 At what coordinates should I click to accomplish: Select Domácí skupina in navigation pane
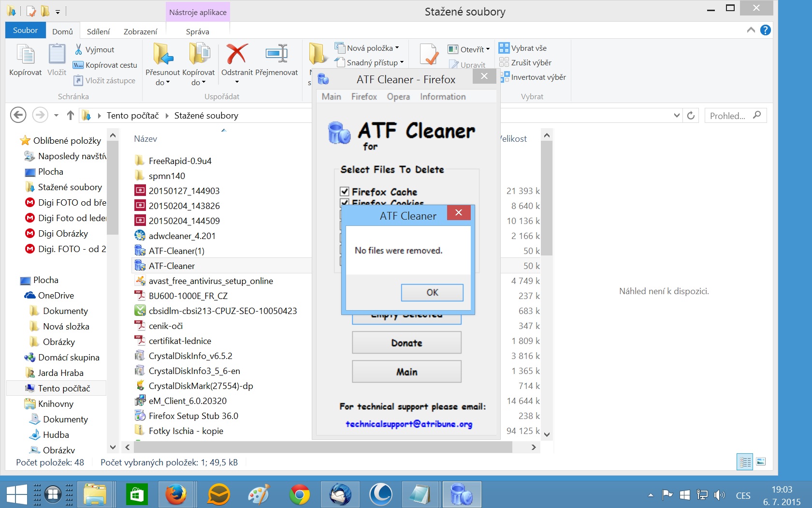tap(69, 357)
